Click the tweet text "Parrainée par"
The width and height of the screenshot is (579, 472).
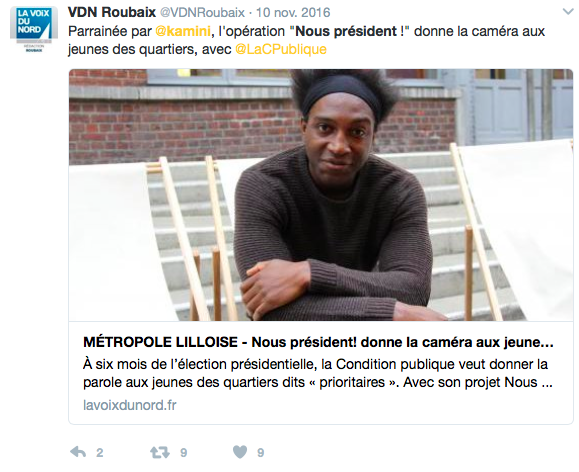click(x=110, y=31)
